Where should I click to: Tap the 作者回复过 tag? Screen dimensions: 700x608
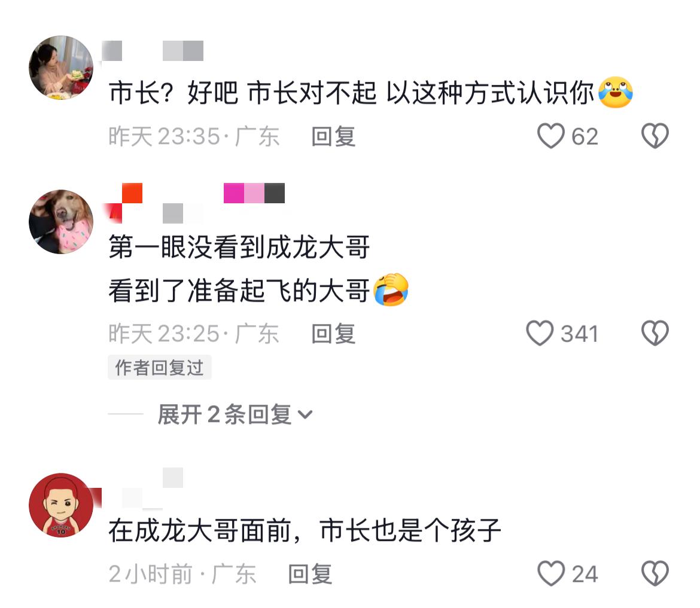tap(159, 368)
